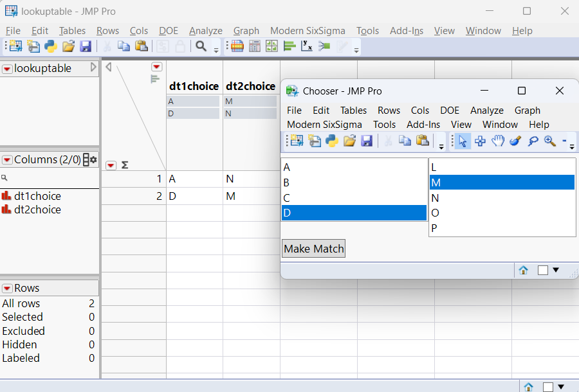Image resolution: width=579 pixels, height=392 pixels.
Task: Toggle the checkbox in lookuptable status bar
Action: pos(548,387)
